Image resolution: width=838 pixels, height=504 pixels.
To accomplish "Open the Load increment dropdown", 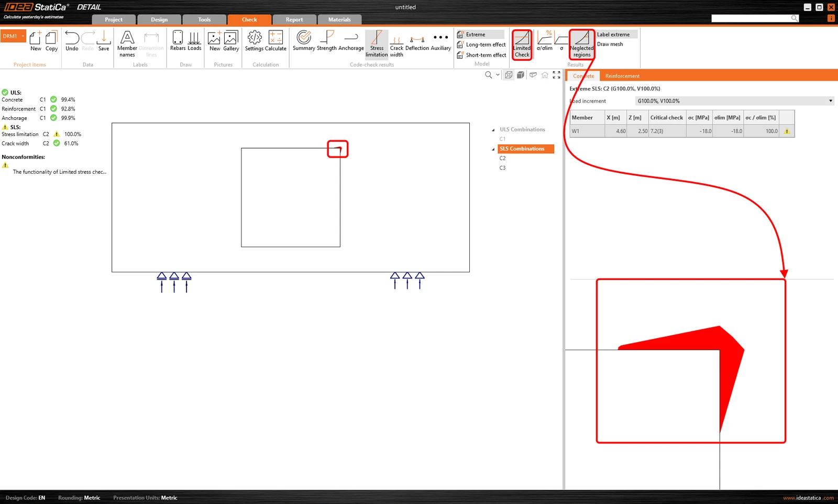I will [734, 101].
